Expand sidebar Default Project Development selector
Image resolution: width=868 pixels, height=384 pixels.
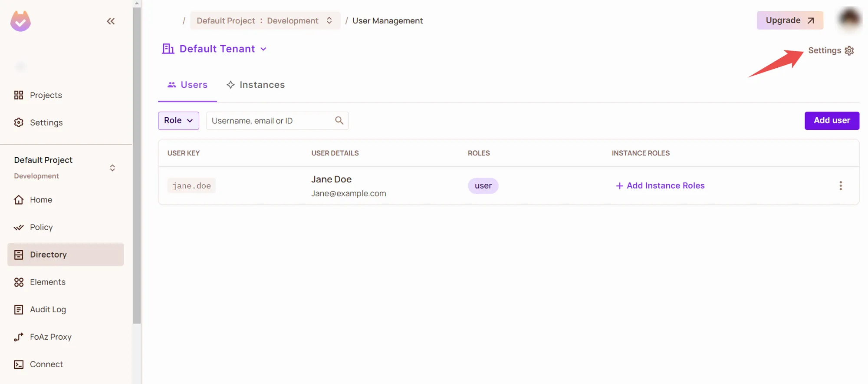(112, 168)
